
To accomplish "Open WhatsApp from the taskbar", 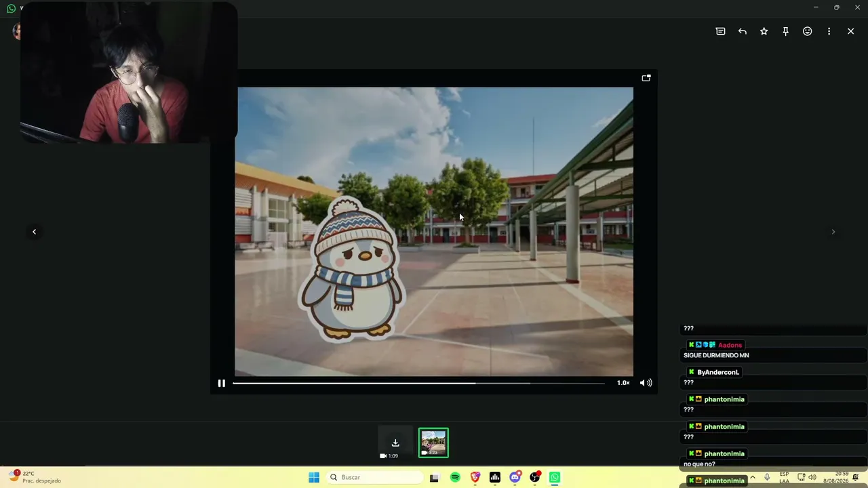I will [x=555, y=477].
